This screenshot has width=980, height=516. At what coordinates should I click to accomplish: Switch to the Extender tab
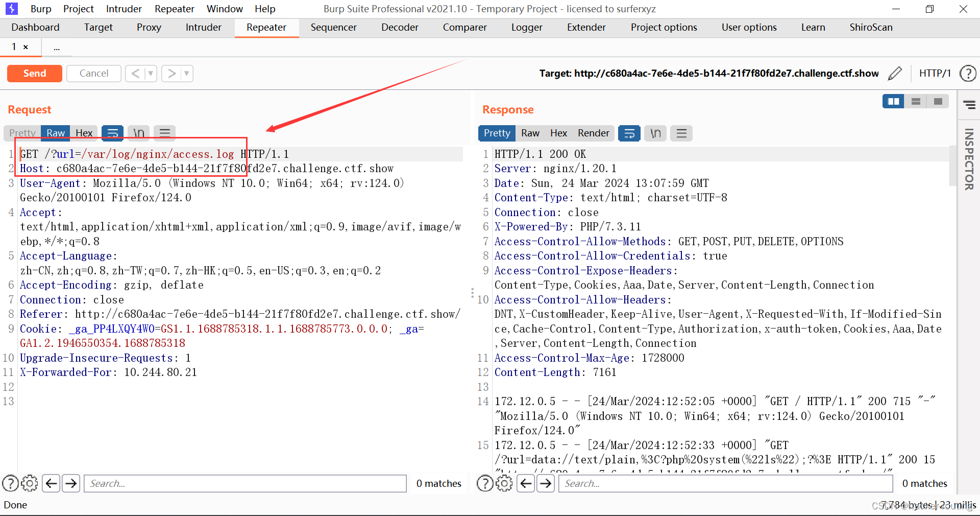pyautogui.click(x=586, y=28)
